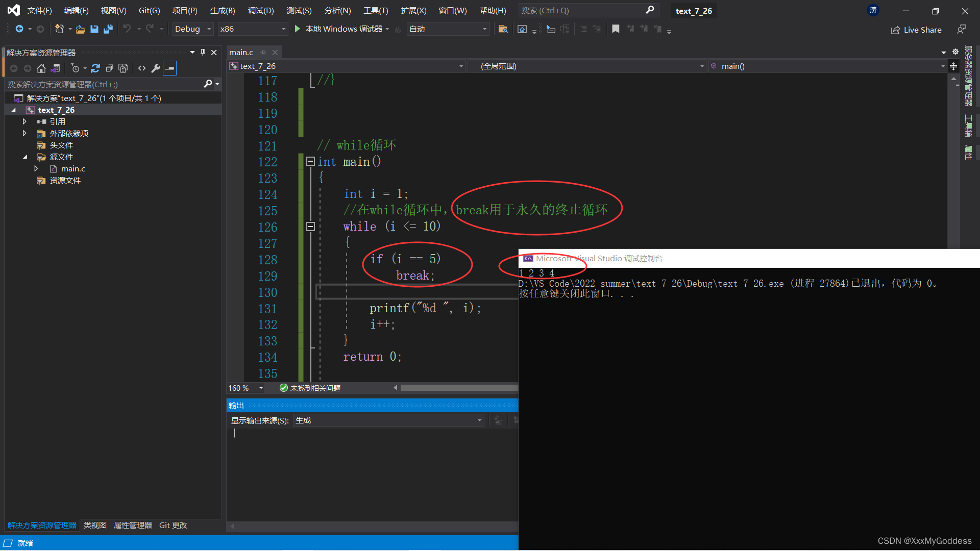Image resolution: width=980 pixels, height=551 pixels.
Task: Click the Solution Explorer search field
Action: click(x=105, y=84)
